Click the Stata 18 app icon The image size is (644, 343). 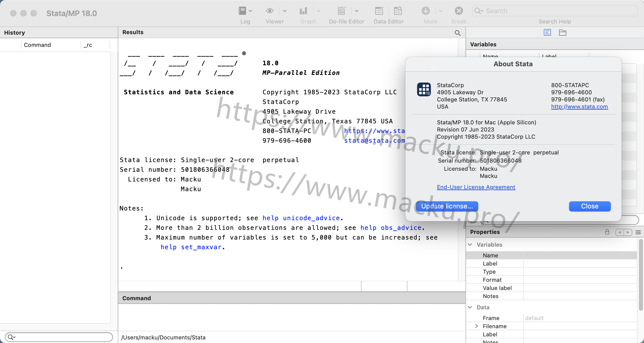(x=424, y=89)
